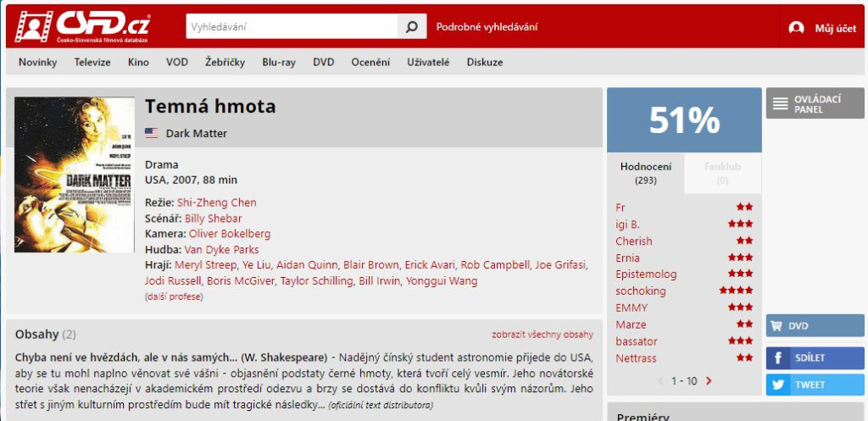Open Jodi Russell actor page
The width and height of the screenshot is (868, 421).
pos(173,281)
